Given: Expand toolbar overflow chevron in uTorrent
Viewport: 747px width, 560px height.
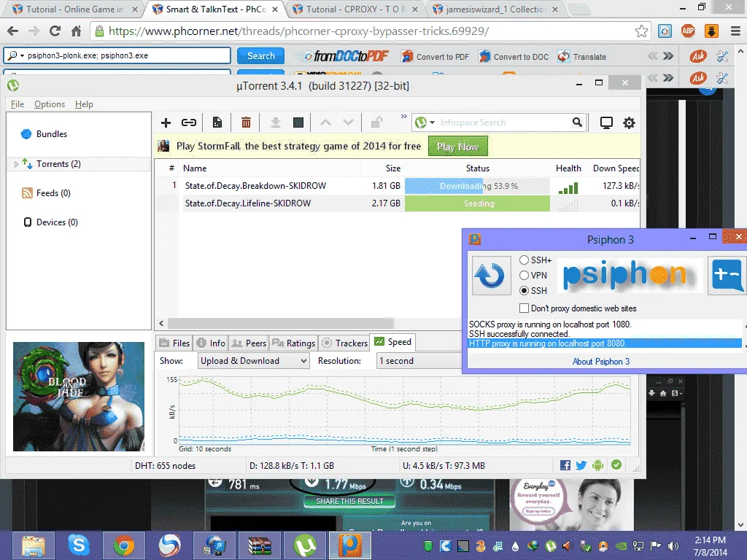Looking at the screenshot, I should 404,116.
